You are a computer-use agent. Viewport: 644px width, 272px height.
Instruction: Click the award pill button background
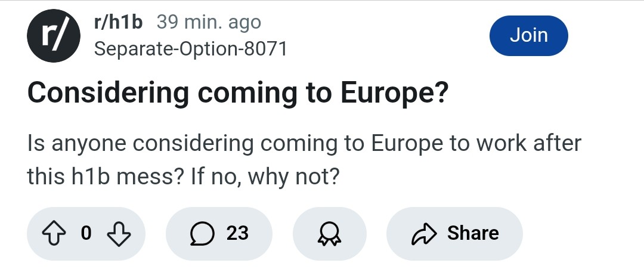329,234
